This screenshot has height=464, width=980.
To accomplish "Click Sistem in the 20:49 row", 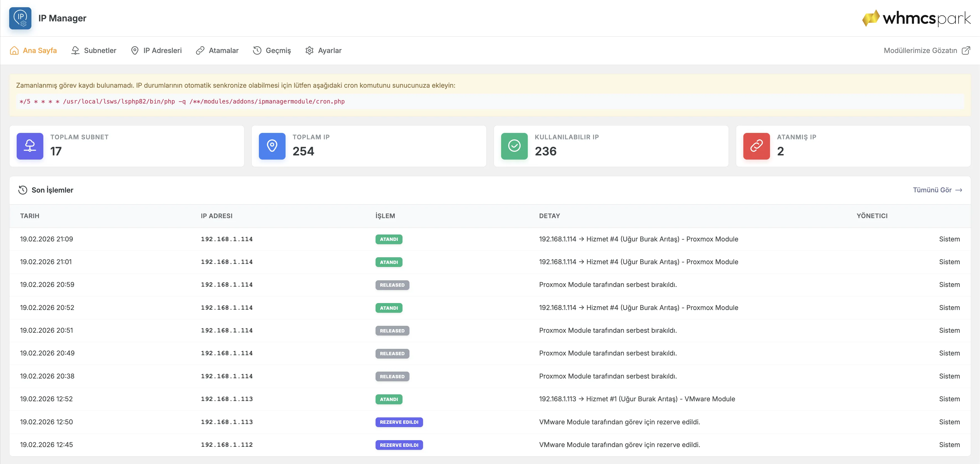I will [949, 353].
